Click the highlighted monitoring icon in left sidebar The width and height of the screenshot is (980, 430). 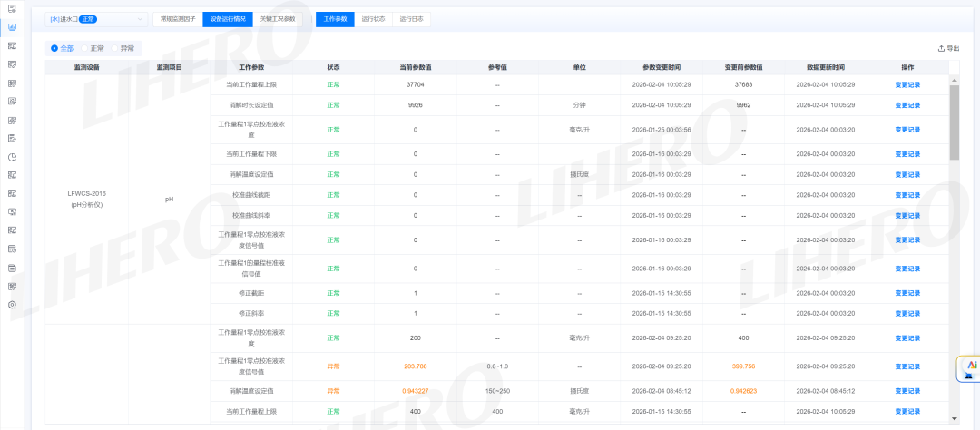[x=12, y=27]
